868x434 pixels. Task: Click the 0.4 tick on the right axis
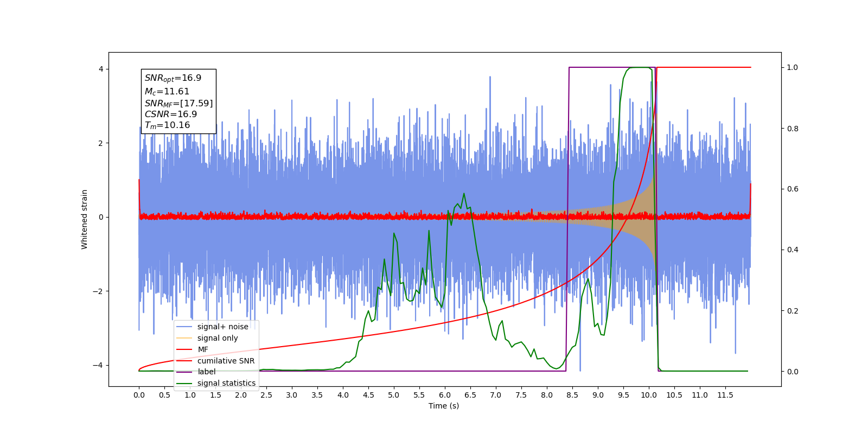point(793,250)
